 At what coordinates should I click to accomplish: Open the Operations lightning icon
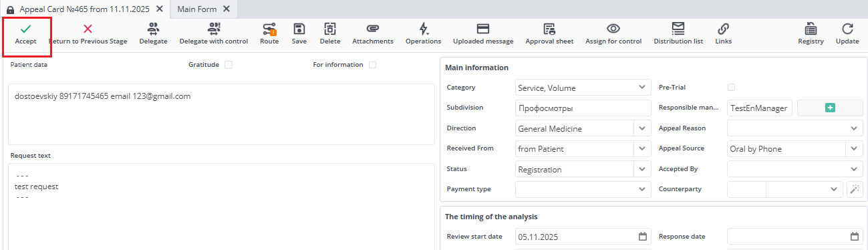[423, 29]
